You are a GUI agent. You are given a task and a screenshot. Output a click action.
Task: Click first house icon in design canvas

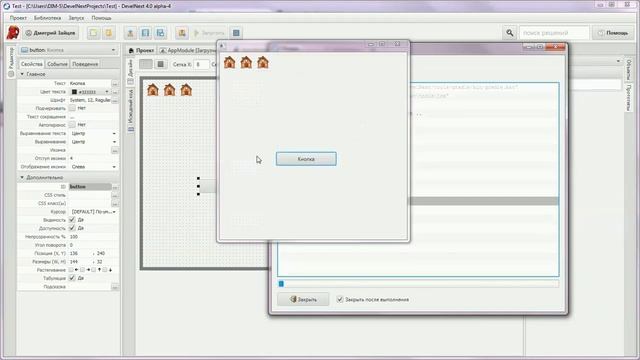[x=153, y=90]
